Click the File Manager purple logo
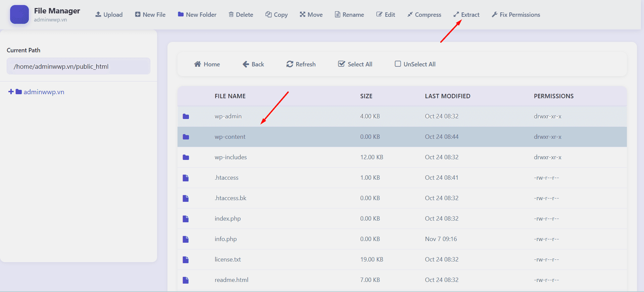This screenshot has height=292, width=644. tap(19, 14)
